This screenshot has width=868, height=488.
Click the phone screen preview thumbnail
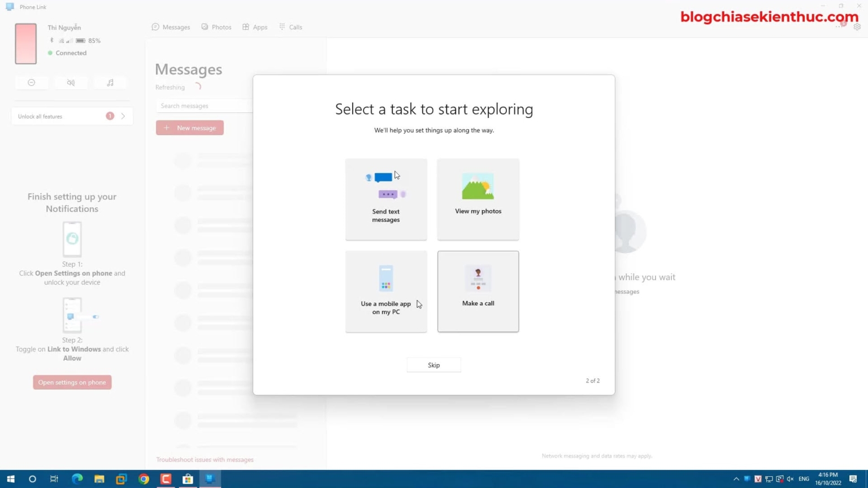click(x=25, y=43)
